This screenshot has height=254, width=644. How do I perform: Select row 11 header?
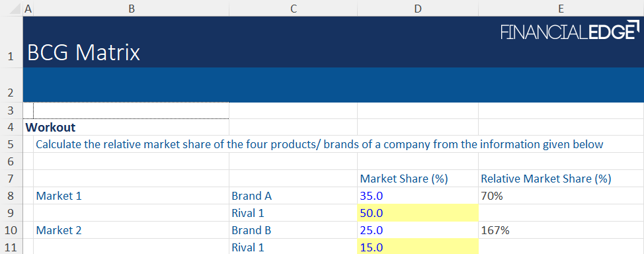tap(11, 247)
